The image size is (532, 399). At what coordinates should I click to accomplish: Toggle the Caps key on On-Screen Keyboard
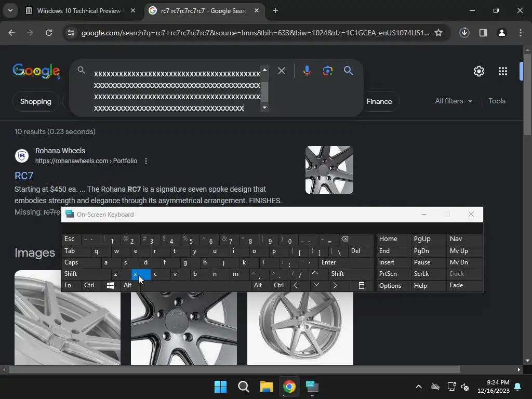click(x=82, y=262)
